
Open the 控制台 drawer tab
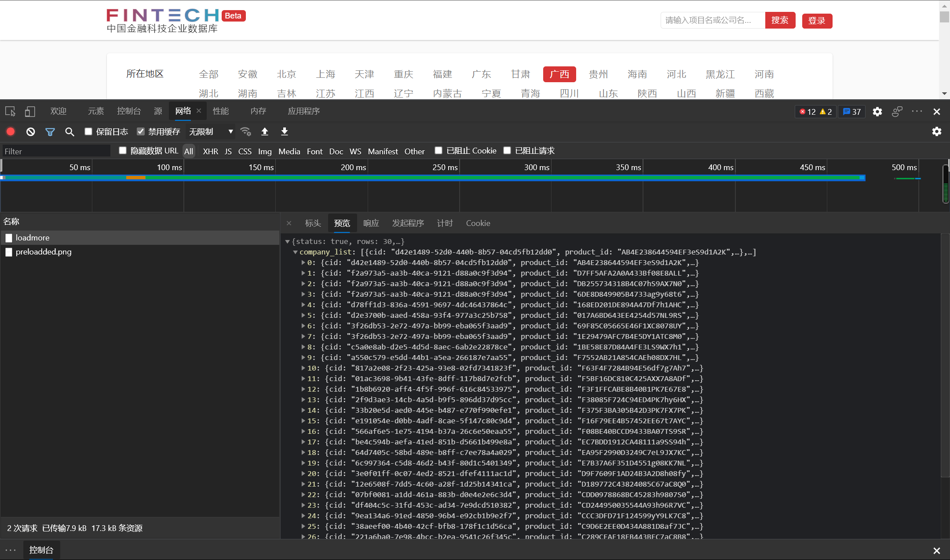(x=41, y=550)
